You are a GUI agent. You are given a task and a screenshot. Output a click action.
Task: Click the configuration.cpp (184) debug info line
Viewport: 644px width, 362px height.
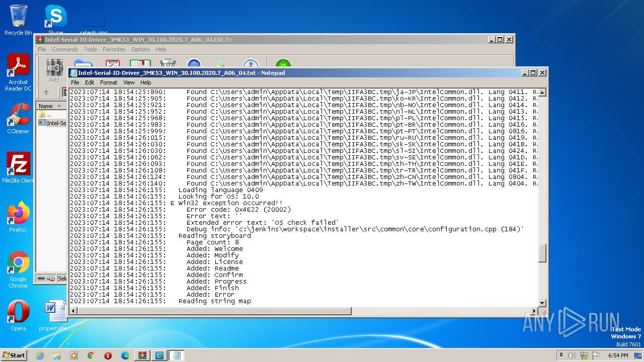pyautogui.click(x=297, y=229)
